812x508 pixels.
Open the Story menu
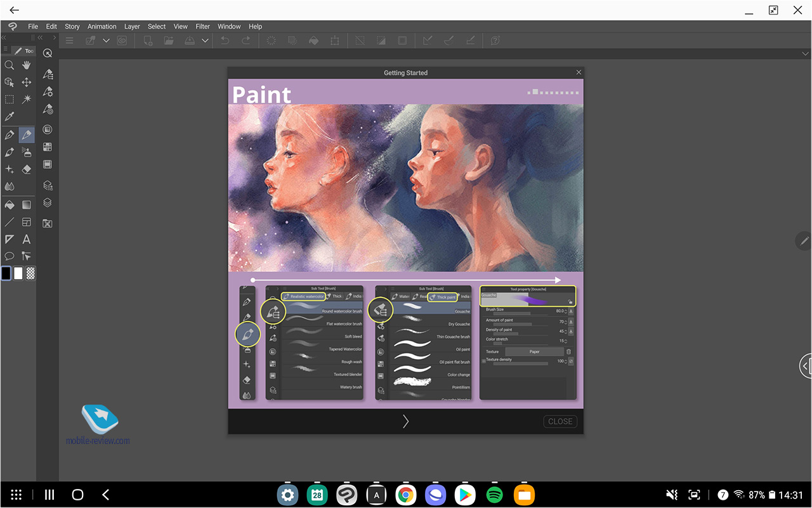[x=72, y=27]
